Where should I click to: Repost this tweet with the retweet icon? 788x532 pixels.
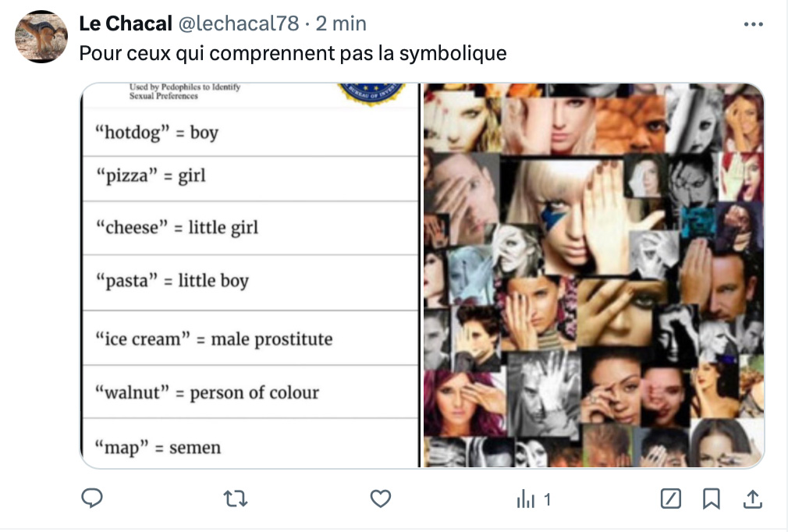coord(235,498)
